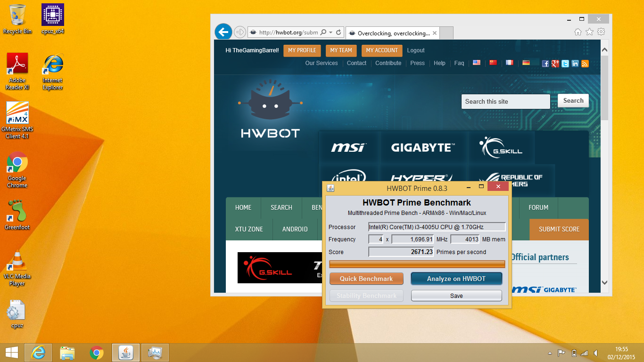Viewport: 644px width, 362px height.
Task: Open HWBOT's Facebook icon
Action: (x=545, y=64)
